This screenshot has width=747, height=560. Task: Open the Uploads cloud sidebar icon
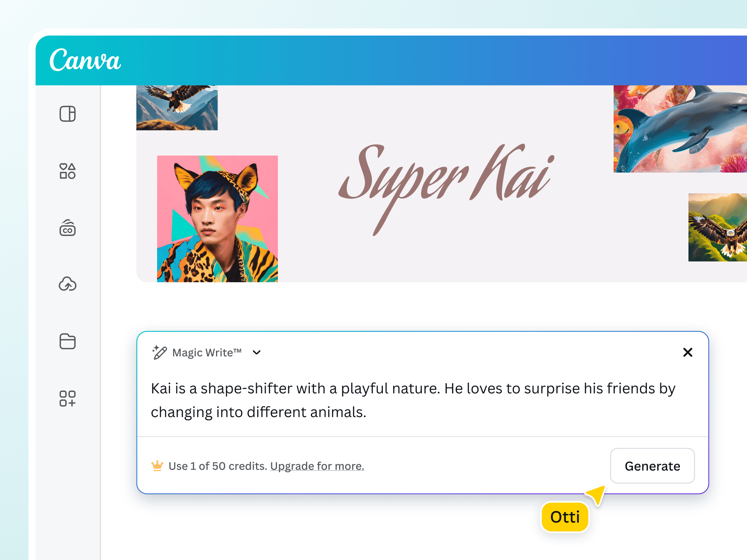(67, 284)
